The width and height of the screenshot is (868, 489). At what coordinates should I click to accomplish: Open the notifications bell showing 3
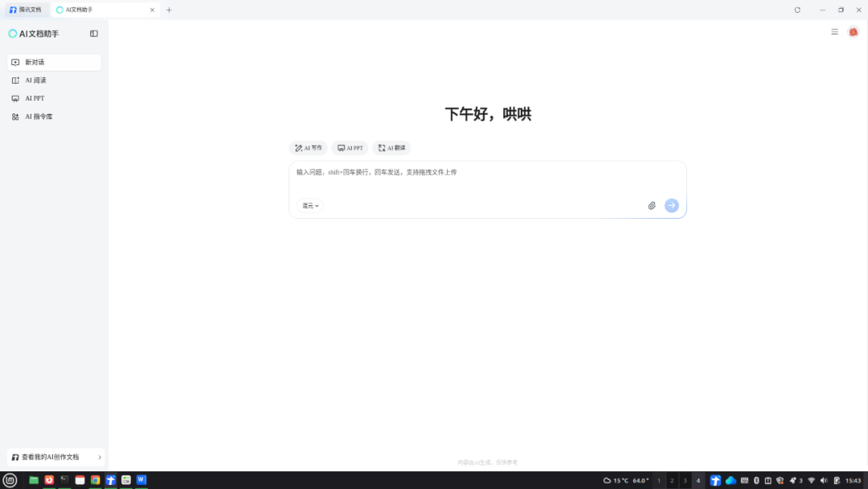tap(796, 481)
